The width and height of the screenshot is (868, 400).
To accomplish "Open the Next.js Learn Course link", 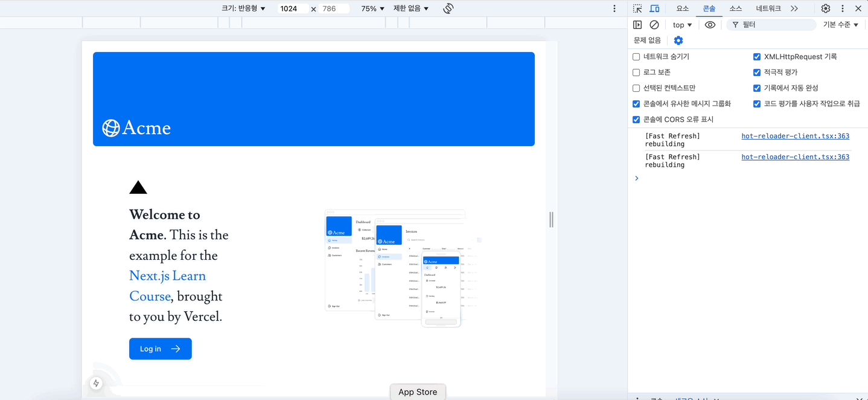I will [168, 286].
